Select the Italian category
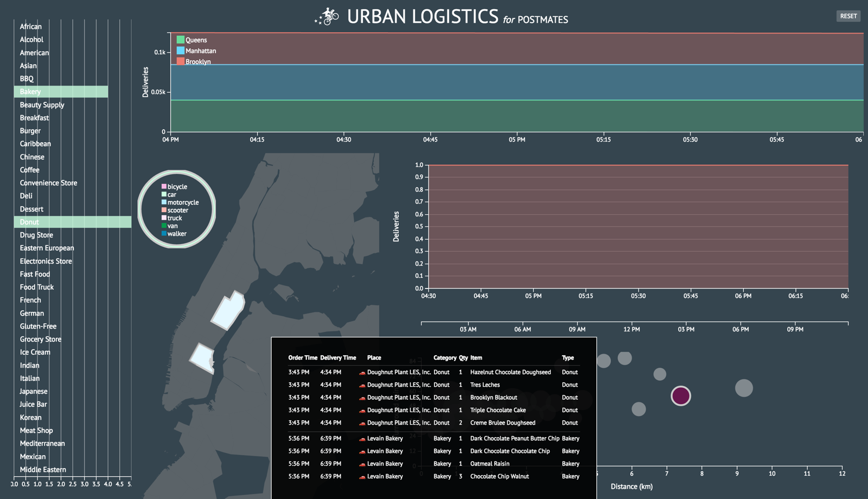Viewport: 868px width, 499px height. click(29, 378)
